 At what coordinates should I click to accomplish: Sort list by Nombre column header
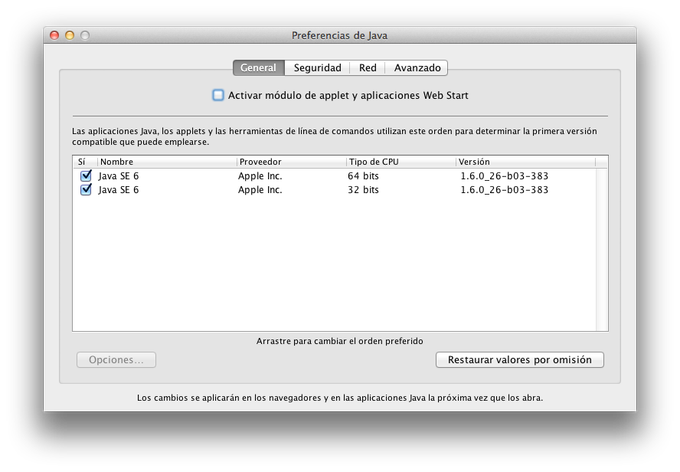click(167, 162)
